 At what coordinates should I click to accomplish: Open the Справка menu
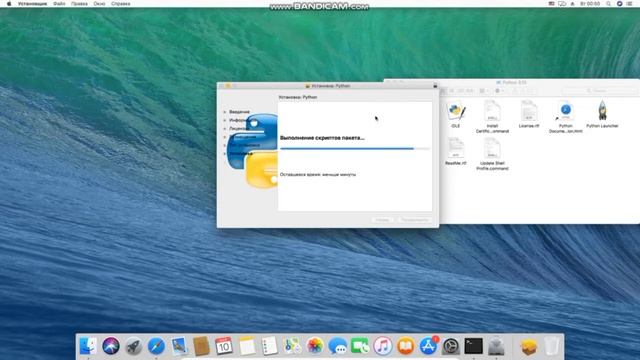(x=121, y=4)
